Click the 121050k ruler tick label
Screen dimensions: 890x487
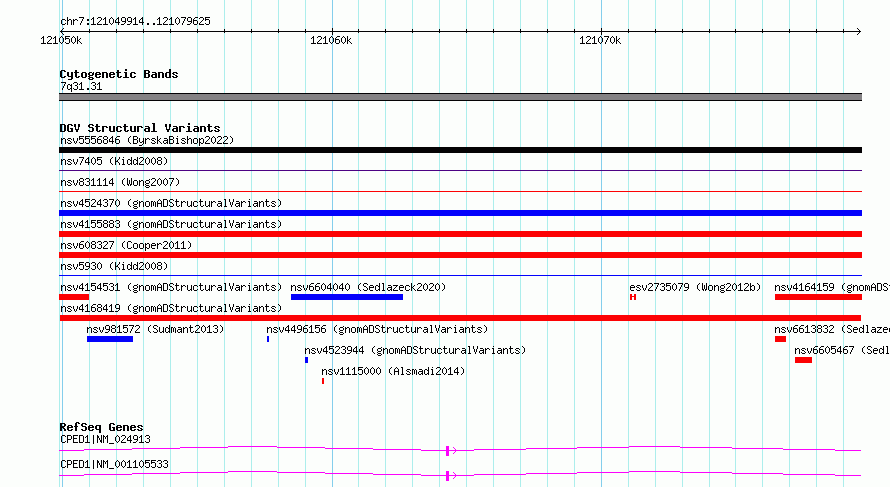click(61, 40)
